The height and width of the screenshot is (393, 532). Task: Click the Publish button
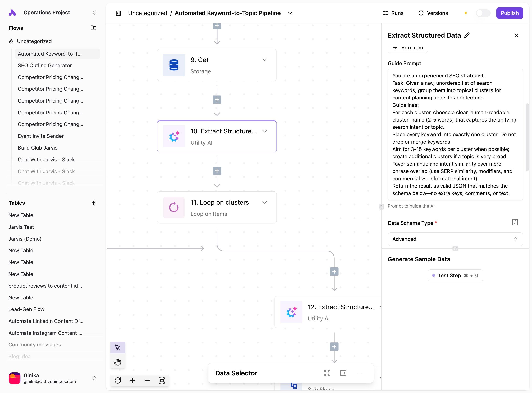pos(509,13)
